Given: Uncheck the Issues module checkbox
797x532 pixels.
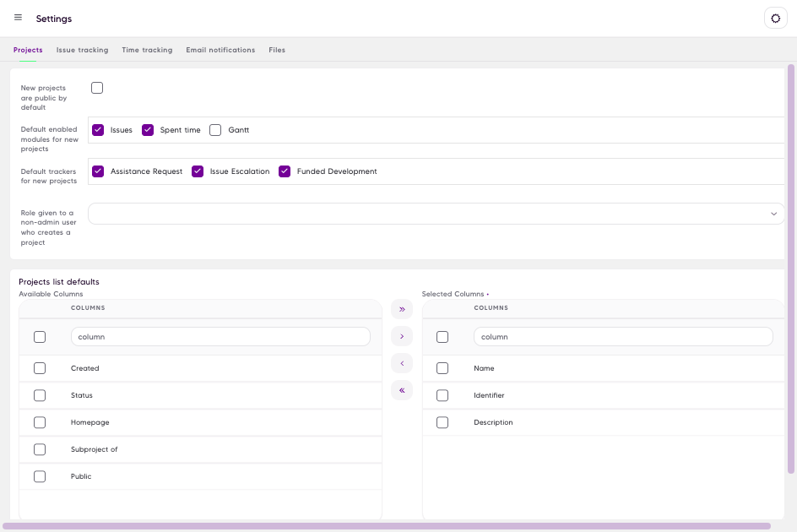Looking at the screenshot, I should pos(98,130).
